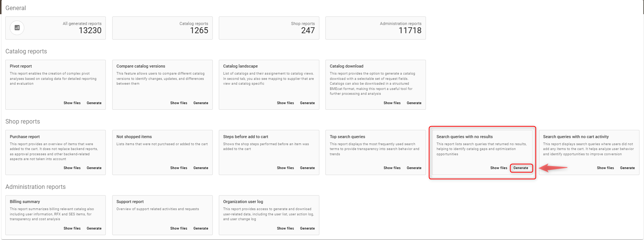This screenshot has height=240, width=644.
Task: Generate the Search queries with no results report
Action: pyautogui.click(x=521, y=168)
